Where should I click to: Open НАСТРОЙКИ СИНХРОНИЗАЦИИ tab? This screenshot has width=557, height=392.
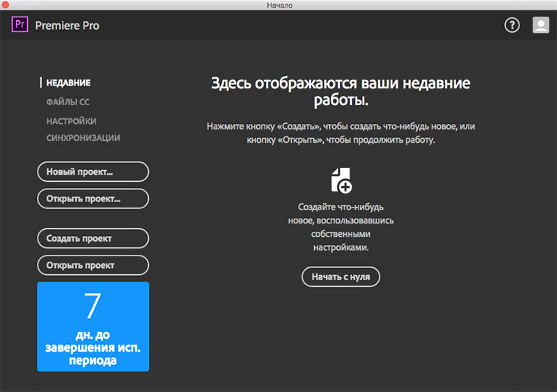pyautogui.click(x=83, y=130)
